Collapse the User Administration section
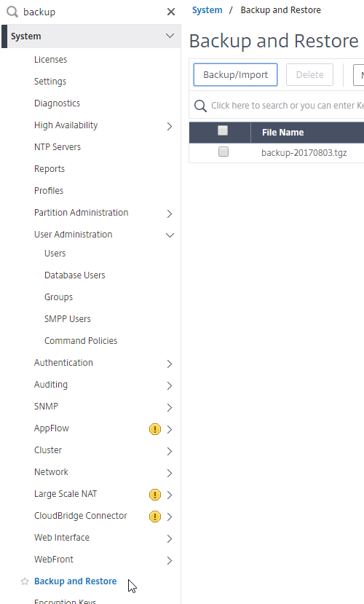This screenshot has width=364, height=604. point(170,235)
